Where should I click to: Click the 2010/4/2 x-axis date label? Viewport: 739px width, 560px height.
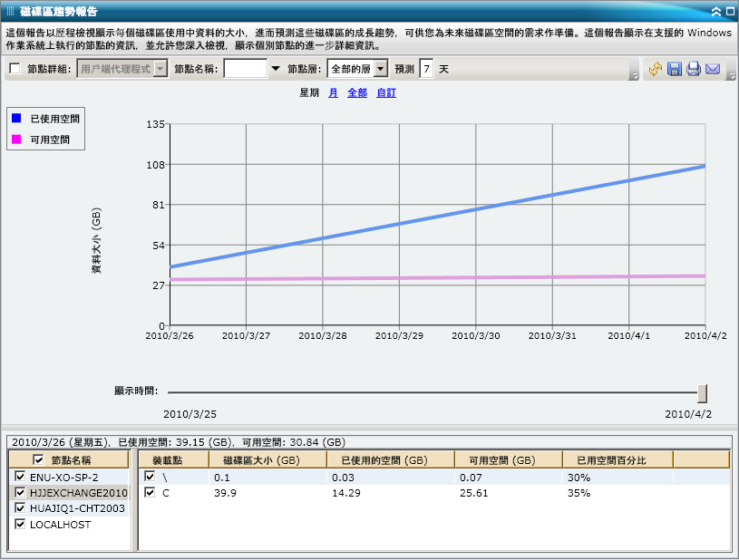(705, 336)
